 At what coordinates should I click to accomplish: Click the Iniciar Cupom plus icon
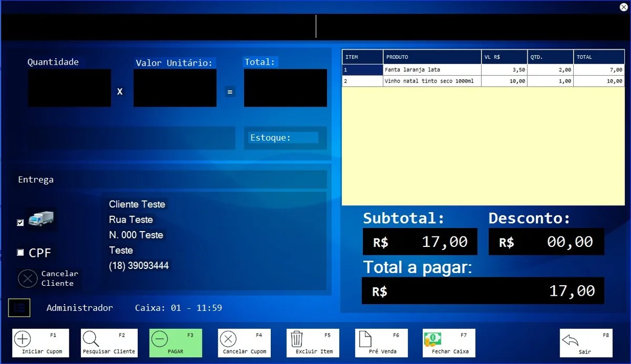[23, 339]
